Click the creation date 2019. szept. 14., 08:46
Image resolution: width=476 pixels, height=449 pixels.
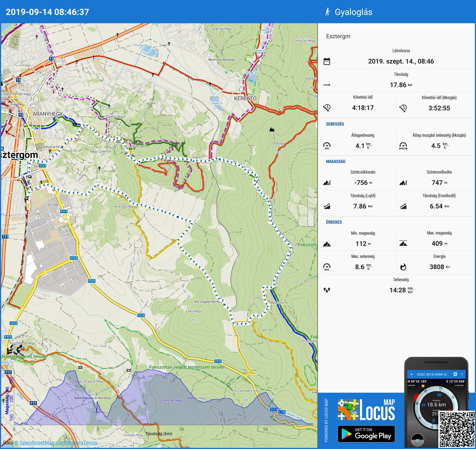coord(401,61)
